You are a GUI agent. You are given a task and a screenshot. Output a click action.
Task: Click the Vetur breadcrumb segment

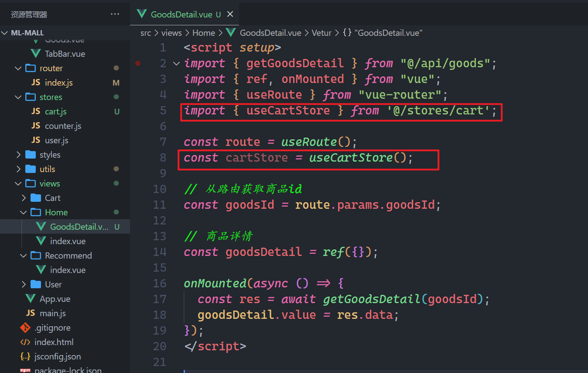tap(321, 33)
